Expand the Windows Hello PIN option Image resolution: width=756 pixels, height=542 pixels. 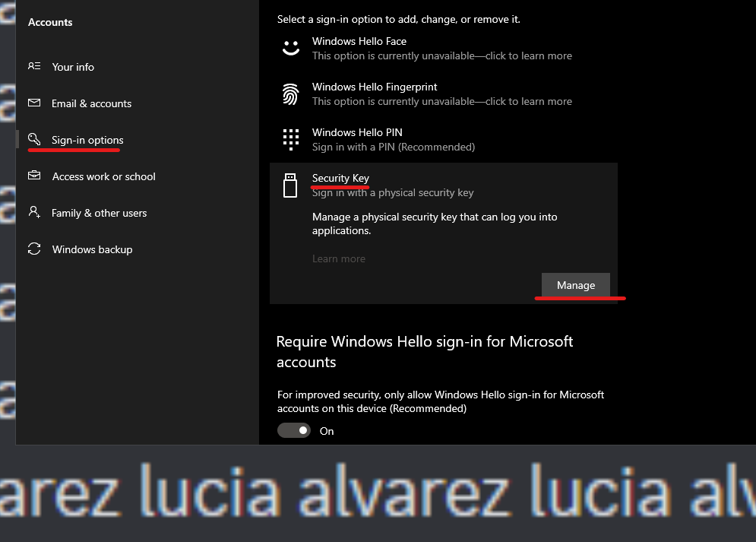[444, 139]
